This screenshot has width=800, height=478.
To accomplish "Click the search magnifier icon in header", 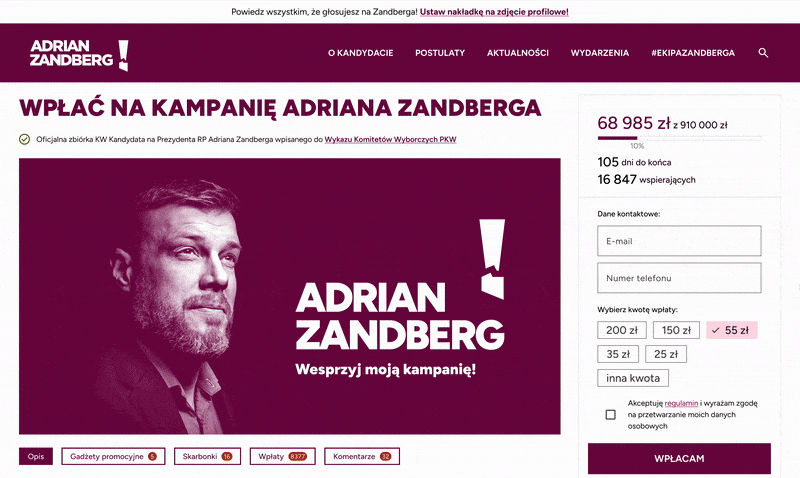I will point(763,53).
